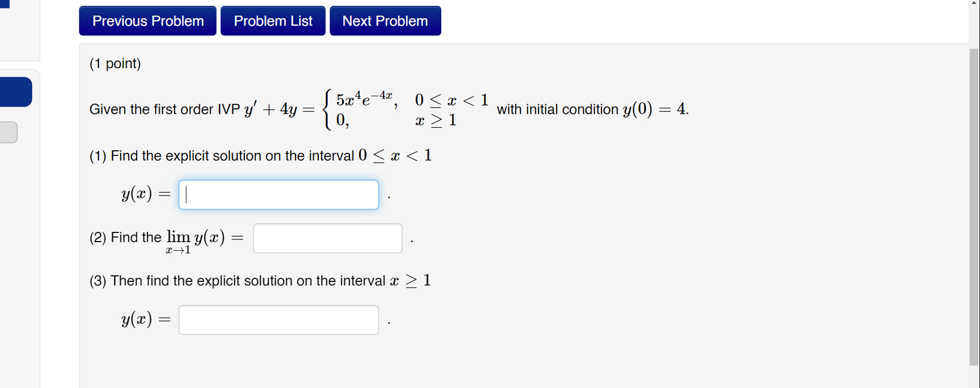Click the y(x) answer box for part (3)
This screenshot has width=980, height=388.
coord(278,319)
